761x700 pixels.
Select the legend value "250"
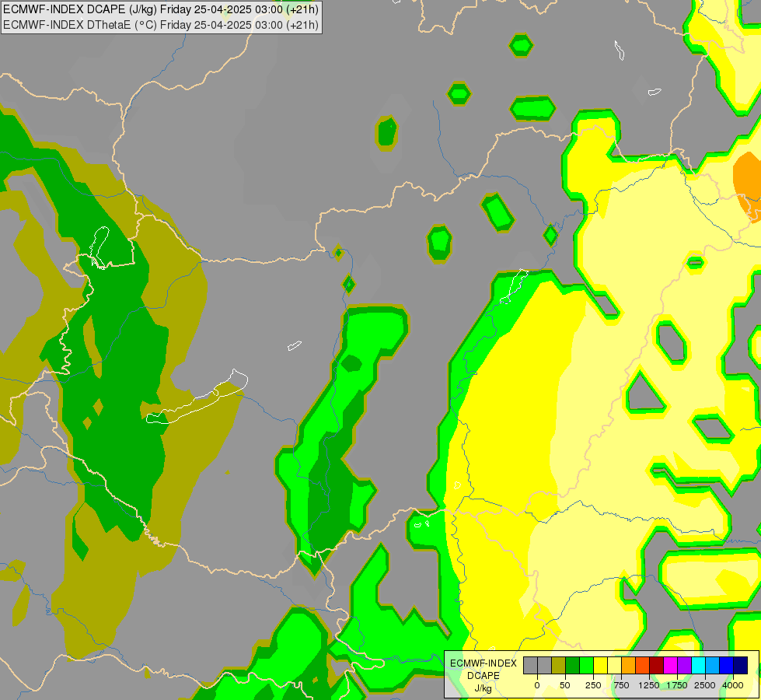tap(593, 685)
